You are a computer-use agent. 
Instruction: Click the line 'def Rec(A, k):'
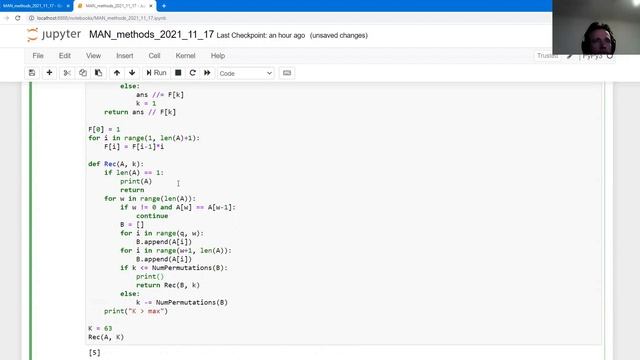pos(116,164)
